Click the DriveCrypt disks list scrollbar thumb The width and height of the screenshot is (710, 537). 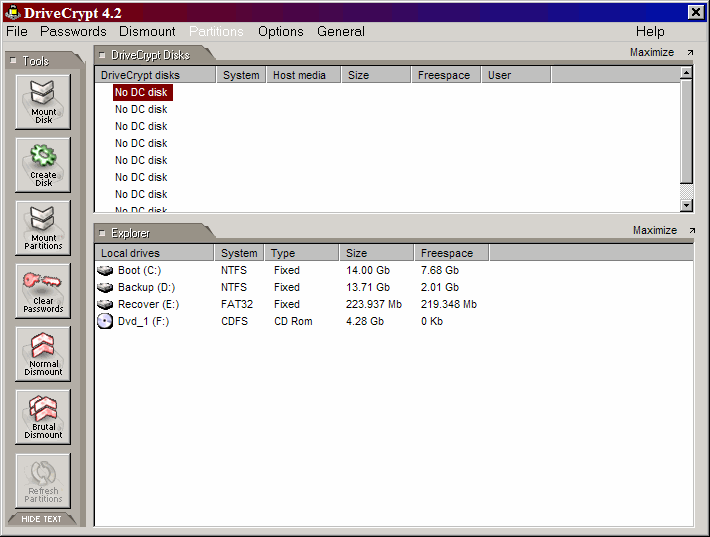686,131
